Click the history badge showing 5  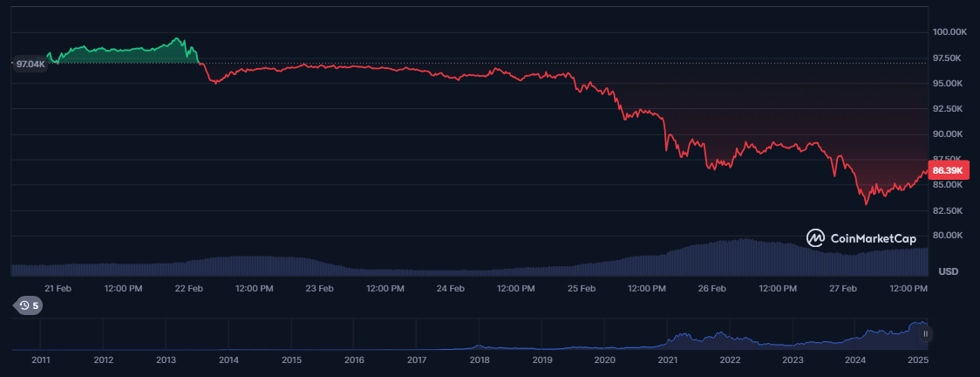(x=28, y=305)
